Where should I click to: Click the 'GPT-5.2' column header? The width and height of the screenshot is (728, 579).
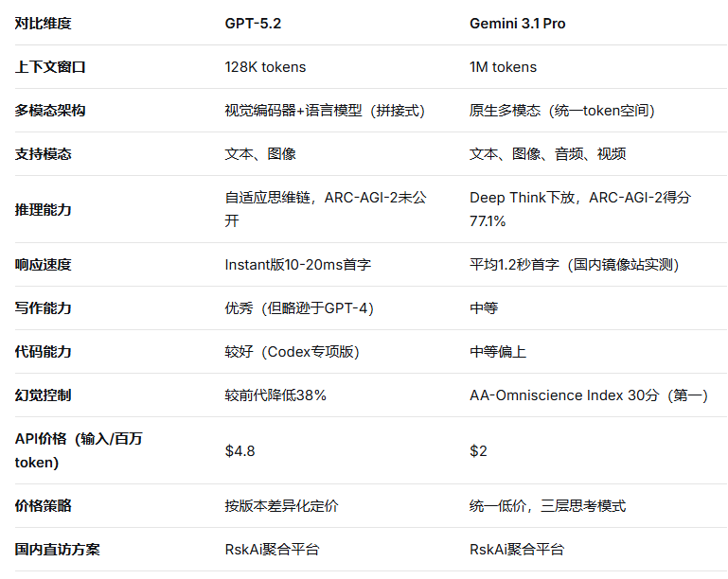point(253,24)
